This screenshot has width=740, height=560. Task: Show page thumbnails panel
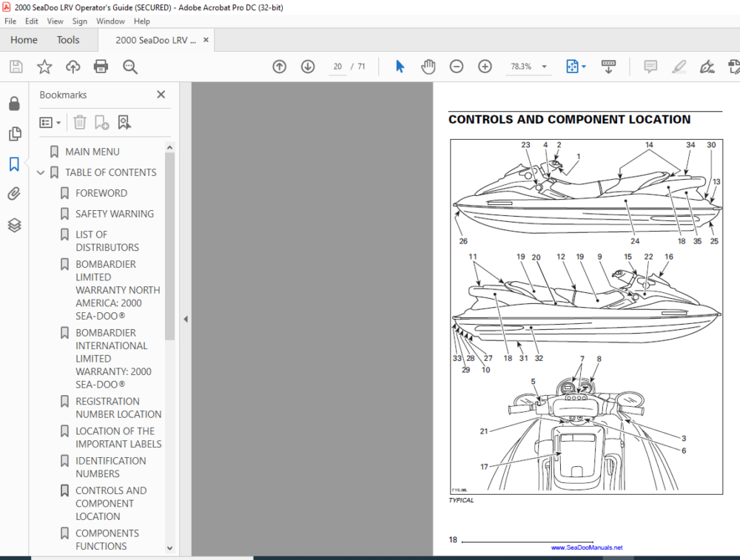15,134
